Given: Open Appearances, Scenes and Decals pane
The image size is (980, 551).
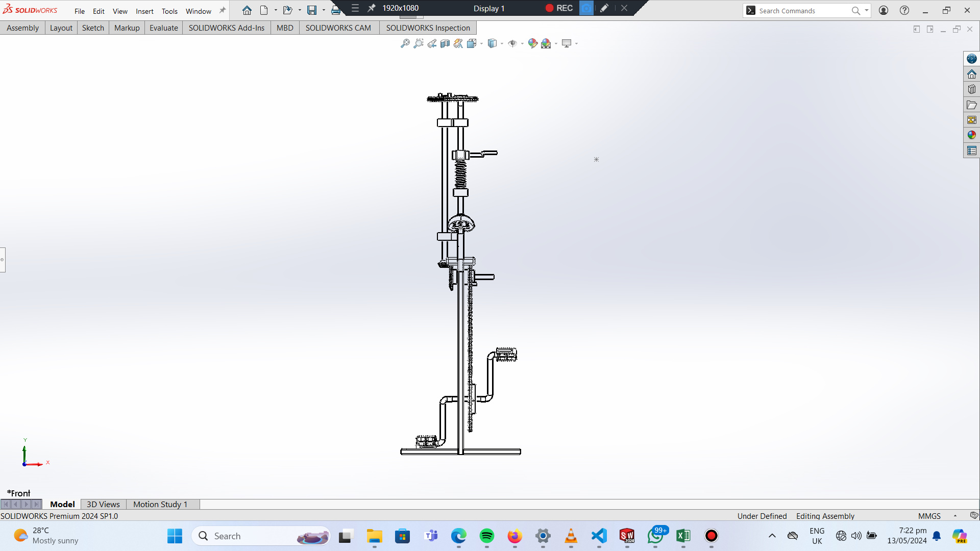Looking at the screenshot, I should point(971,135).
